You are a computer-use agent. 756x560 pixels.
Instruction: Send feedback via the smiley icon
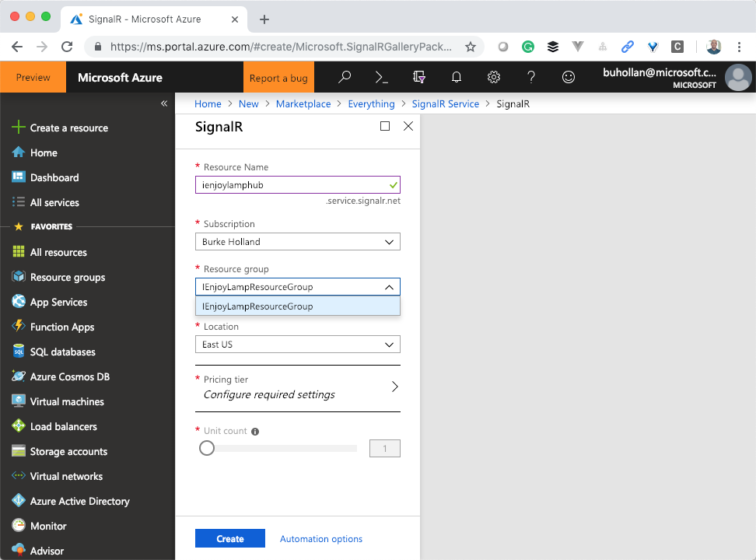(569, 77)
